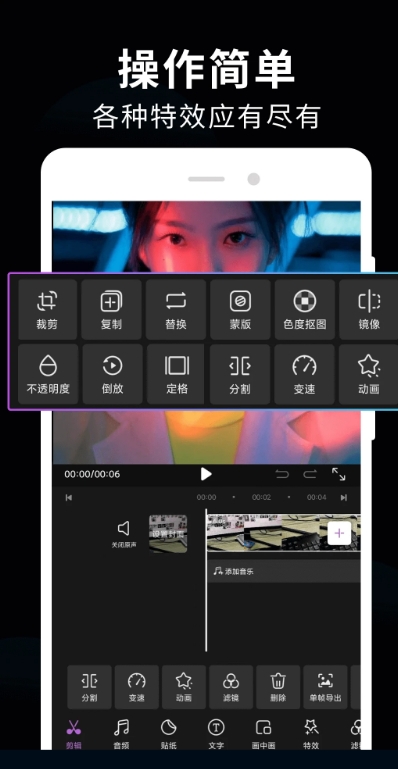Add a clip with the plus button
This screenshot has width=398, height=769.
(339, 533)
